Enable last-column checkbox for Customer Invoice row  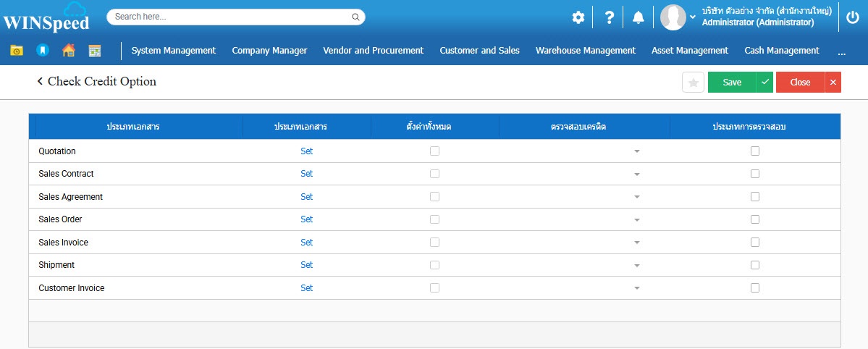click(755, 287)
